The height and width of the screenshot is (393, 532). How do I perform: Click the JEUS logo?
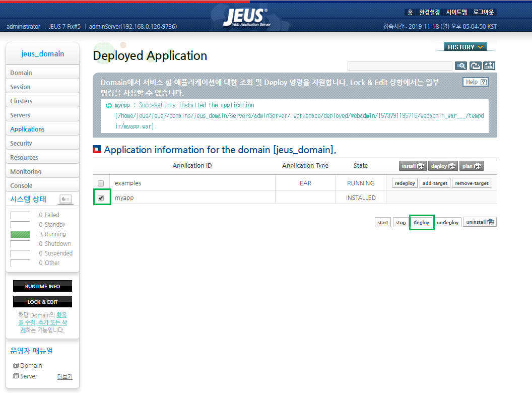pos(247,17)
